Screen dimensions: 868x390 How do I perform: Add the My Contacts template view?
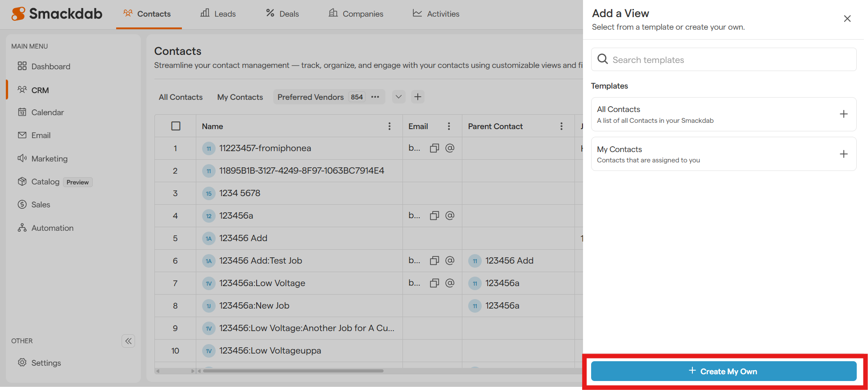(843, 154)
